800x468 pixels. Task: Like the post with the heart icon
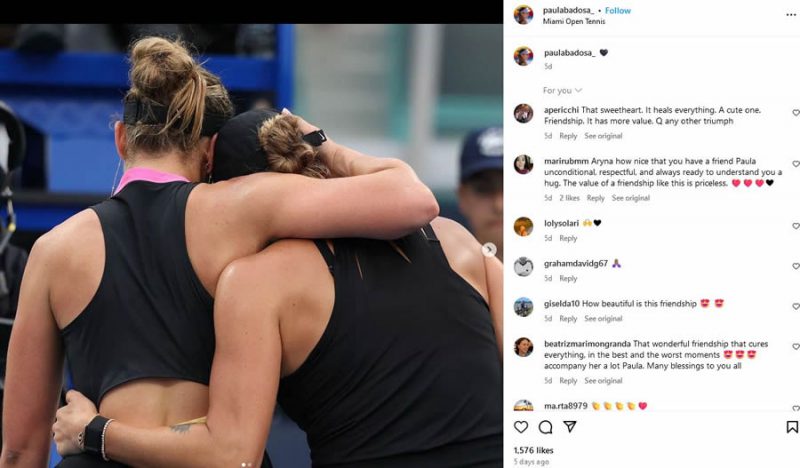[x=520, y=427]
